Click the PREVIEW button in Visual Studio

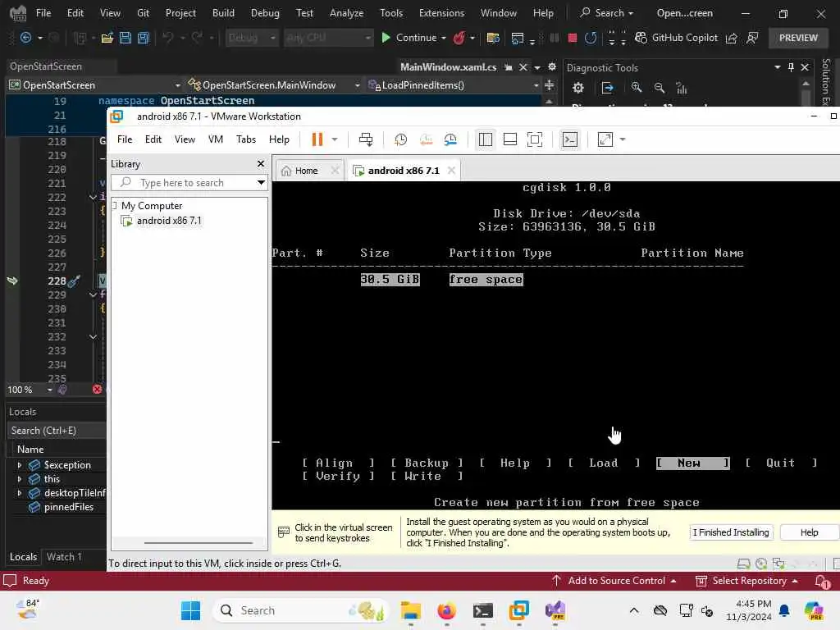coord(798,38)
